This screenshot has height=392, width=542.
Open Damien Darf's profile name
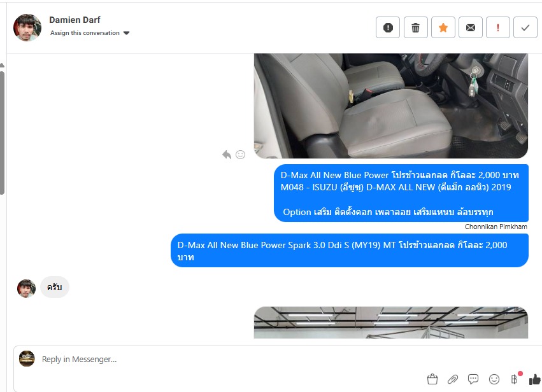coord(75,20)
